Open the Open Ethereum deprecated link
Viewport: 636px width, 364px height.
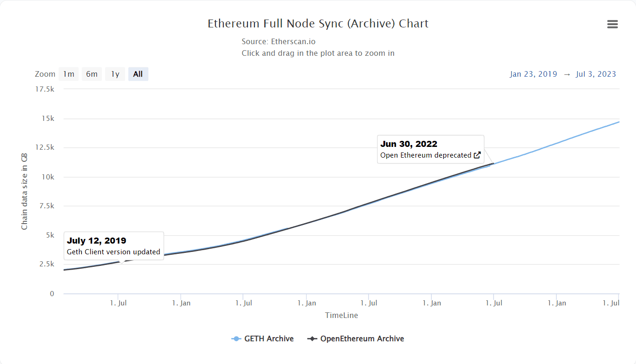tap(426, 155)
